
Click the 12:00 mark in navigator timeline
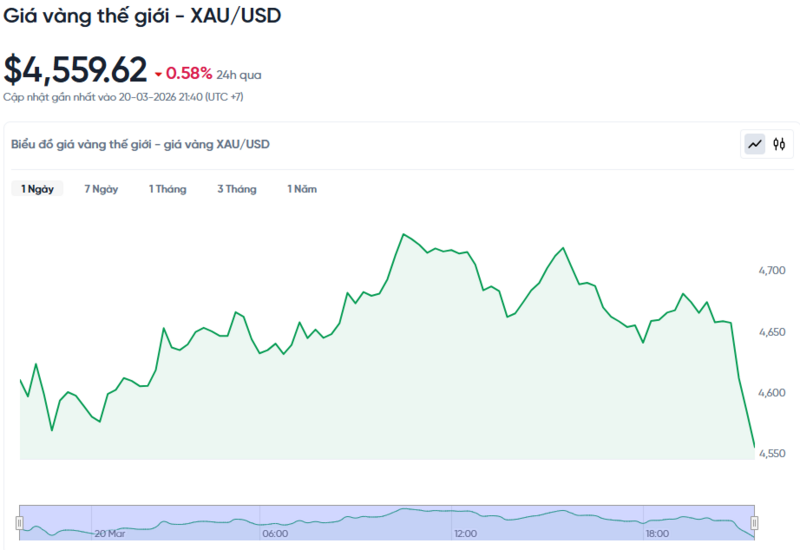pos(465,534)
